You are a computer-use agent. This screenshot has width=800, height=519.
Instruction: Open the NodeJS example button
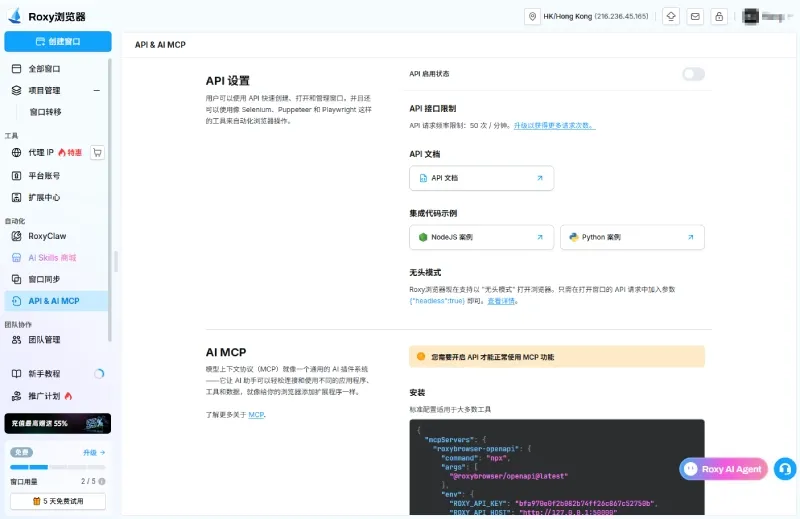(481, 237)
